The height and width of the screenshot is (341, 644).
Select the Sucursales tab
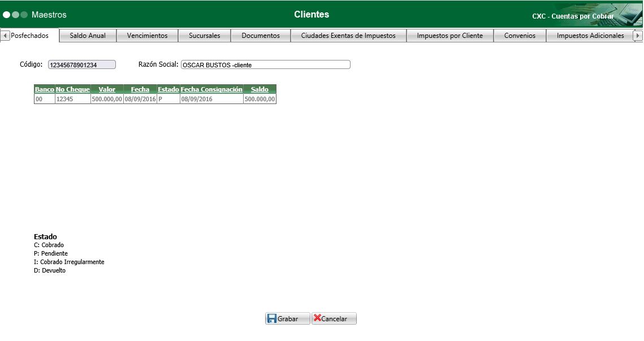[x=205, y=36]
